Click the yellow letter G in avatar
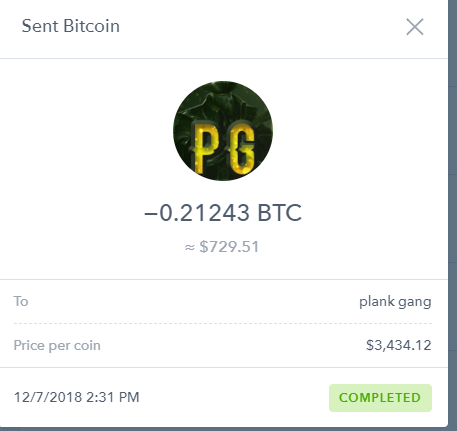The height and width of the screenshot is (431, 457). [x=242, y=148]
